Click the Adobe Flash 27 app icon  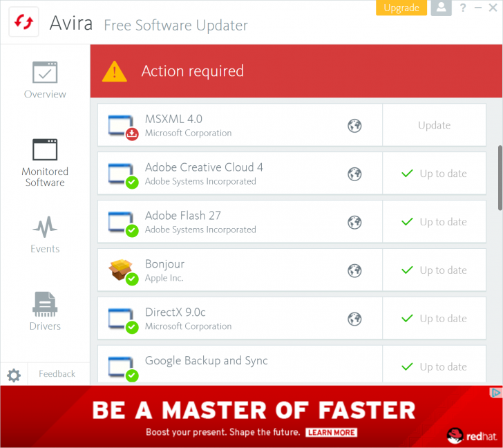[x=123, y=224]
